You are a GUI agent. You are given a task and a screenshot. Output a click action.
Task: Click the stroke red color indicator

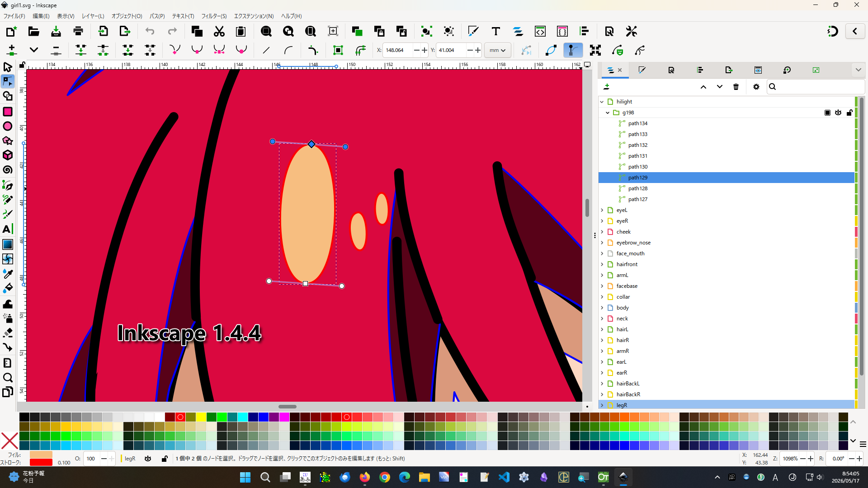click(41, 462)
